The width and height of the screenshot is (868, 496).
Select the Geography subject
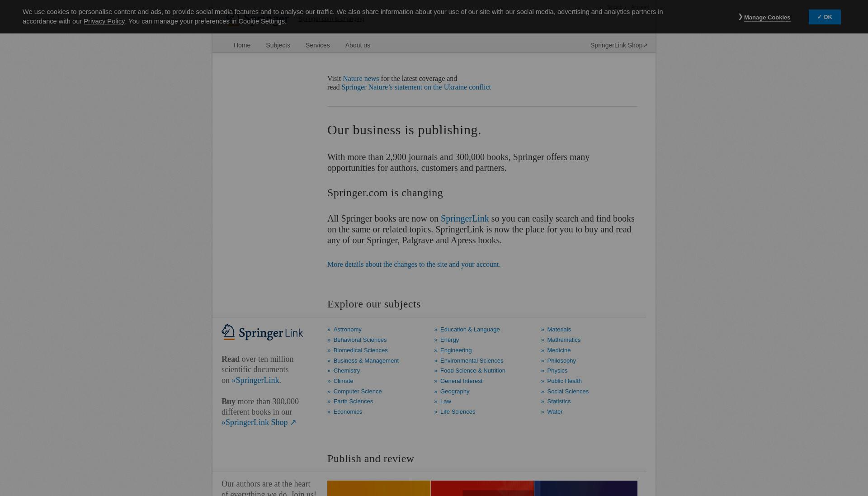coord(455,392)
